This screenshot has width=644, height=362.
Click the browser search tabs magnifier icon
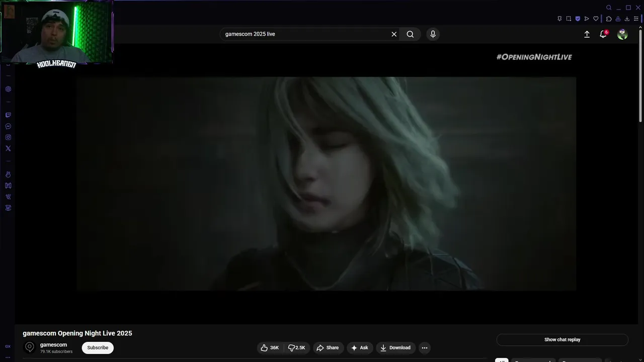click(x=609, y=8)
